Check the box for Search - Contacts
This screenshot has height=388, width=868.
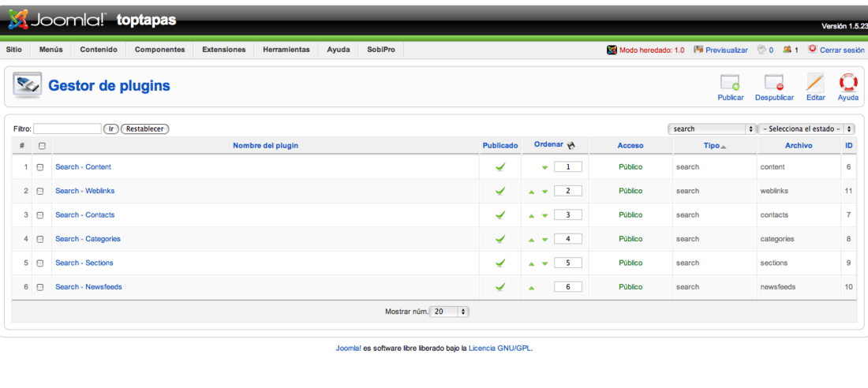tap(40, 215)
